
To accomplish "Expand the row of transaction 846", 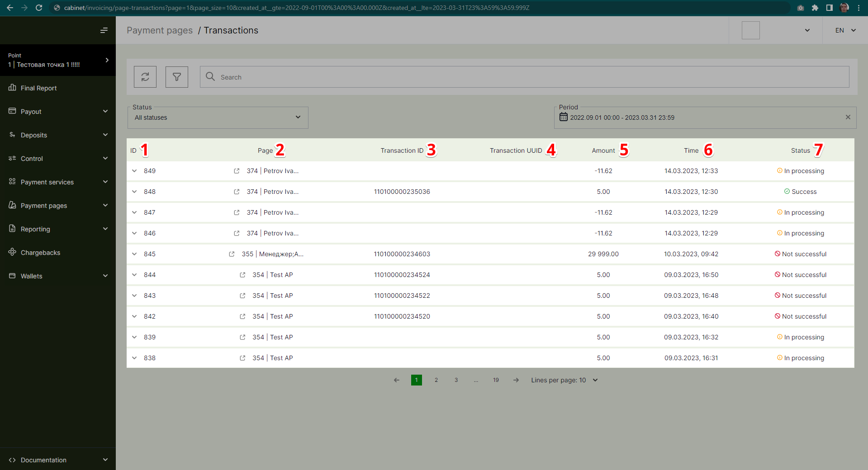I will point(134,233).
